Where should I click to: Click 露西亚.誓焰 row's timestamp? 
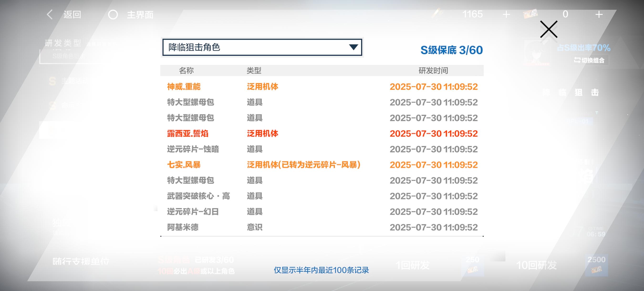[434, 134]
